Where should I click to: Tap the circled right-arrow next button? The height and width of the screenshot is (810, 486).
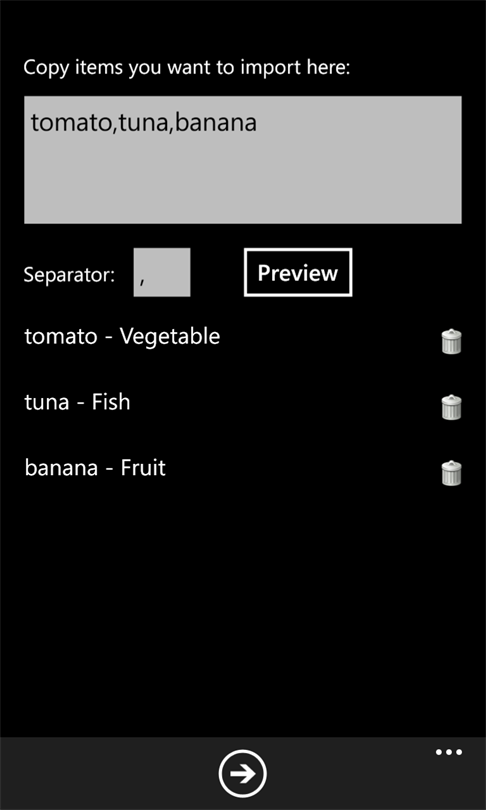click(243, 773)
